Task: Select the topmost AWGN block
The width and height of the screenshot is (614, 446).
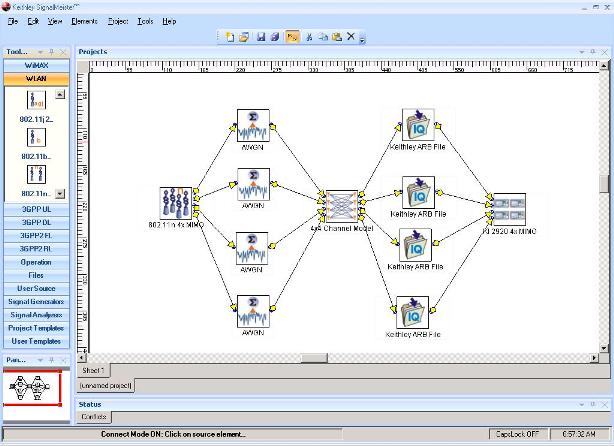Action: 253,124
